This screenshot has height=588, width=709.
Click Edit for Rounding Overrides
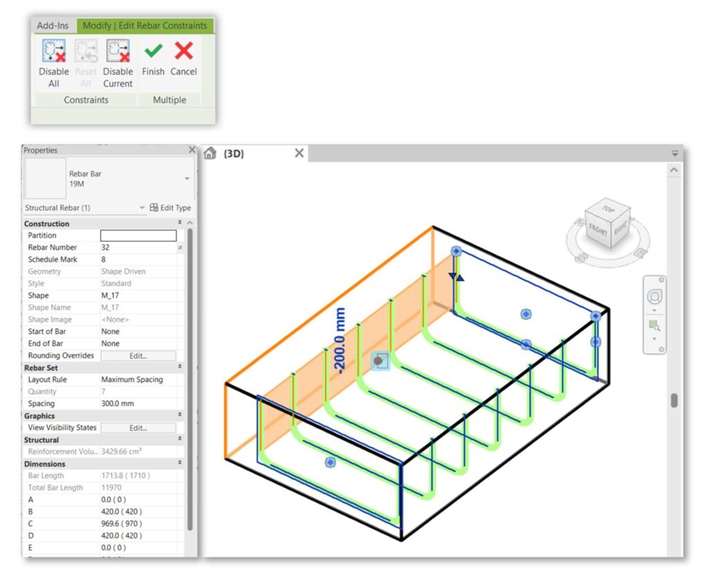[138, 356]
